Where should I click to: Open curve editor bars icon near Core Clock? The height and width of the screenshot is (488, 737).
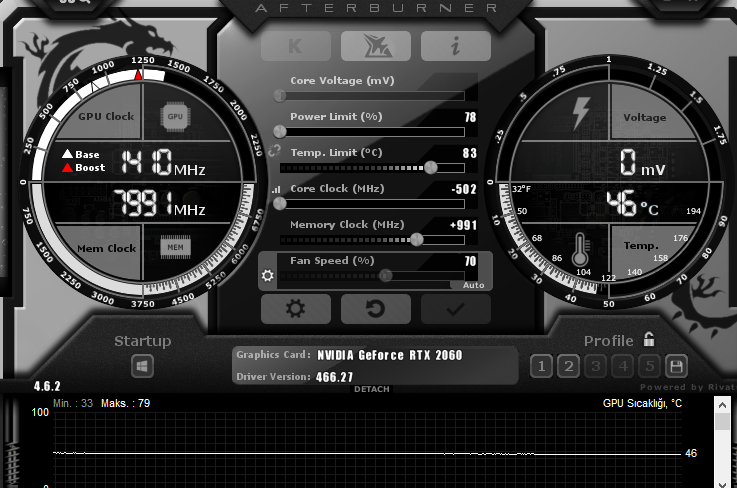tap(276, 189)
